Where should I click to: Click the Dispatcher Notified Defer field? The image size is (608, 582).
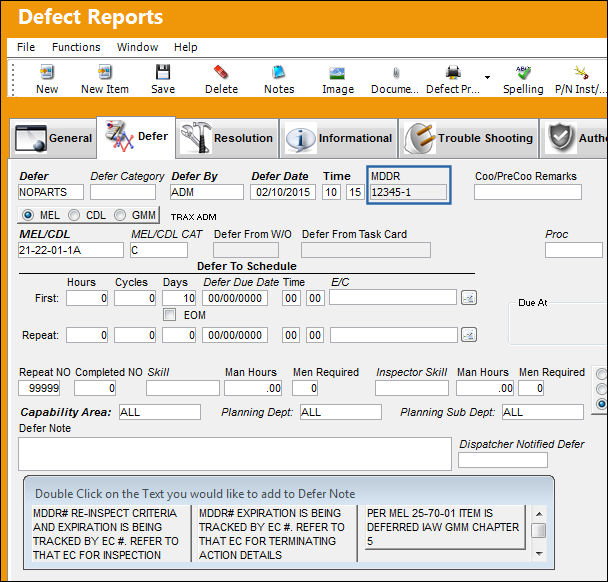503,460
